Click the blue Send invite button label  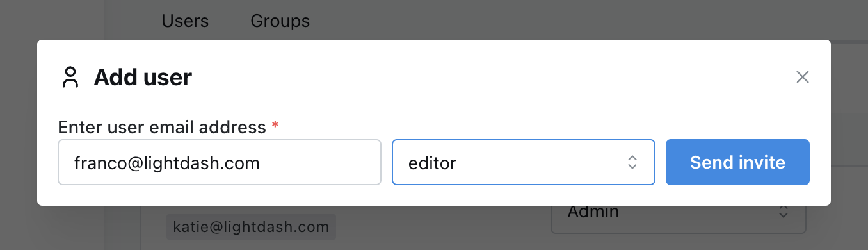pyautogui.click(x=737, y=163)
